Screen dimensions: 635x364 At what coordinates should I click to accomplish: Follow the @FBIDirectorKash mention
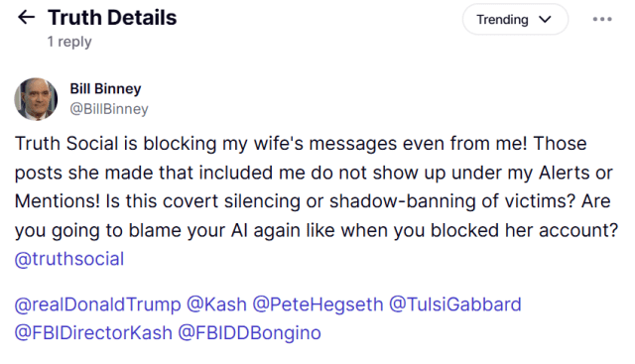click(93, 333)
